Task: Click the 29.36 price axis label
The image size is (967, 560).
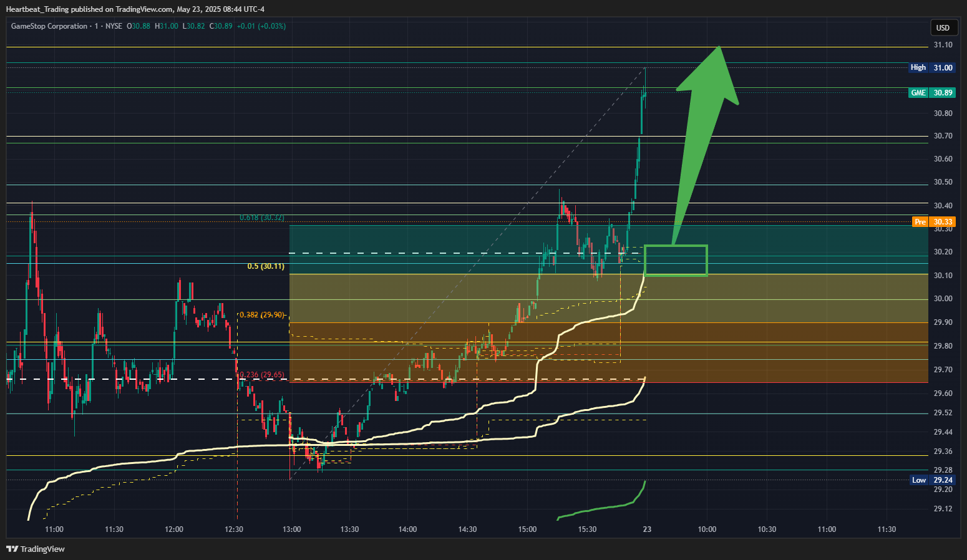Action: (943, 451)
